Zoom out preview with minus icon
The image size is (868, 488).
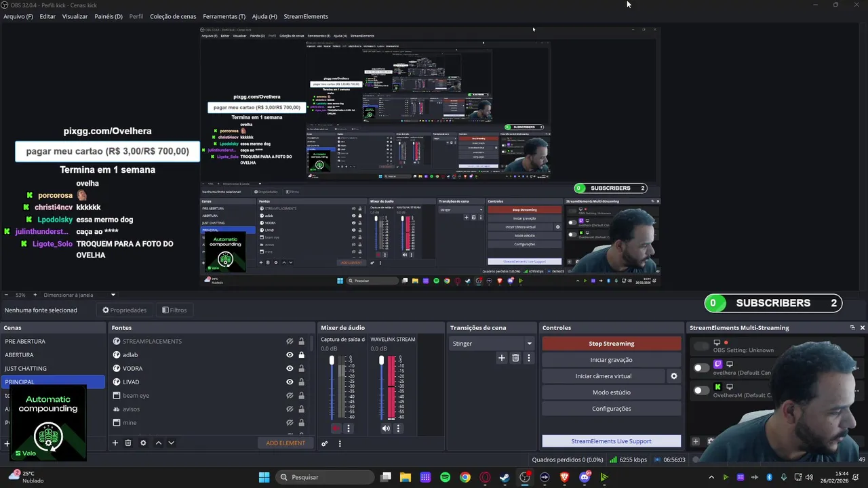(x=6, y=295)
